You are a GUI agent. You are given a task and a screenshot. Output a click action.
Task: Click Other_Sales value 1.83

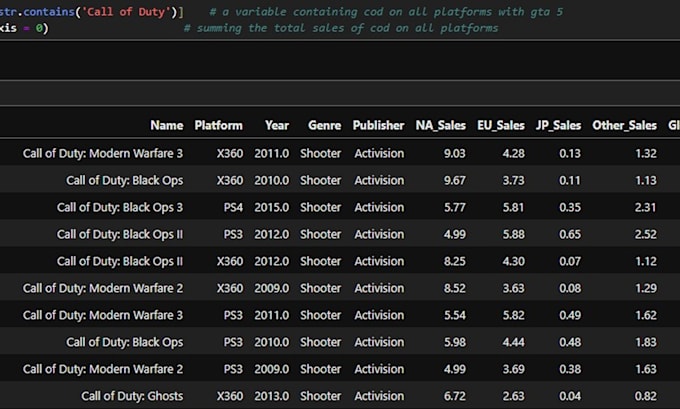646,342
